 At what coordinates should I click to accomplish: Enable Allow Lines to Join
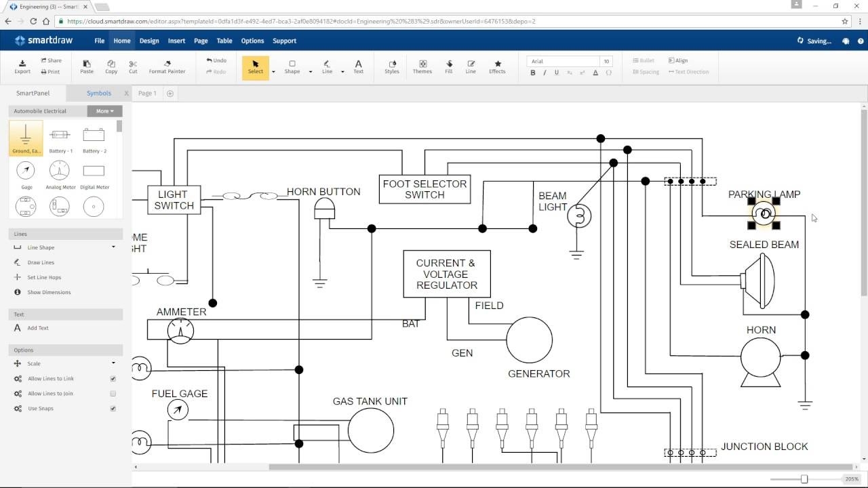[x=113, y=393]
